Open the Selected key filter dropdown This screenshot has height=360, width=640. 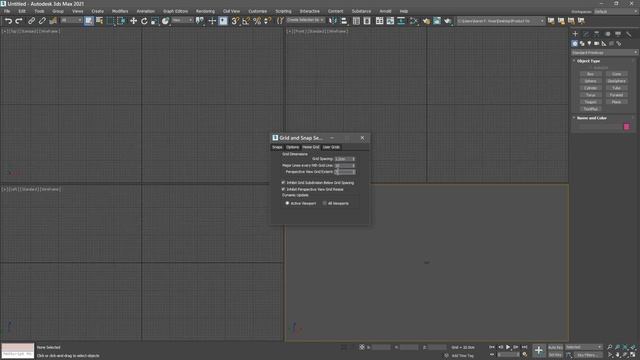click(x=584, y=347)
